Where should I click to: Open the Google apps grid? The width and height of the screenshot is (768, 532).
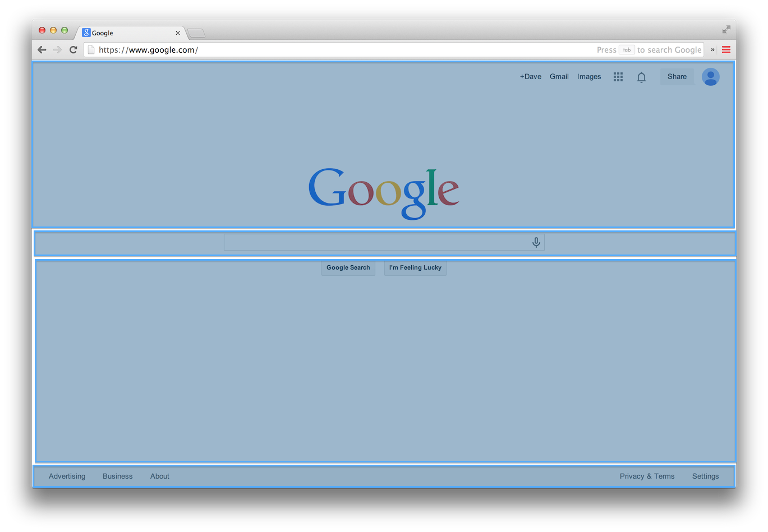point(618,77)
